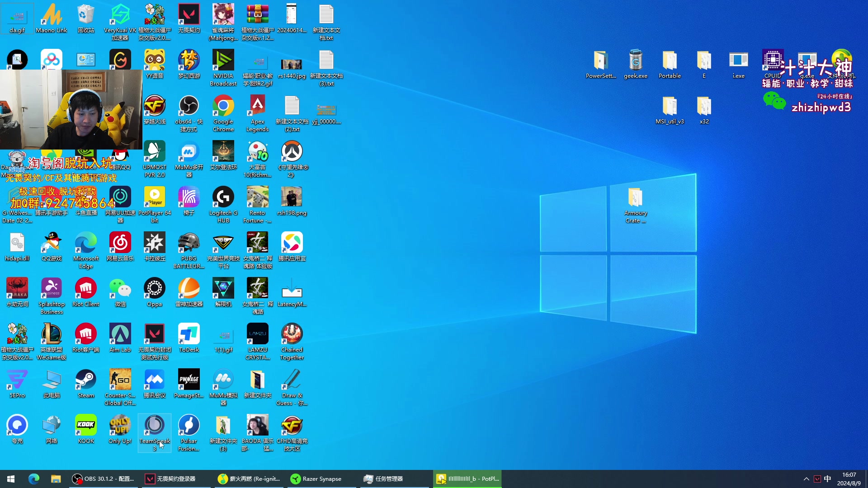868x488 pixels.
Task: Switch to 任务管理器 taskbar window
Action: pyautogui.click(x=394, y=479)
